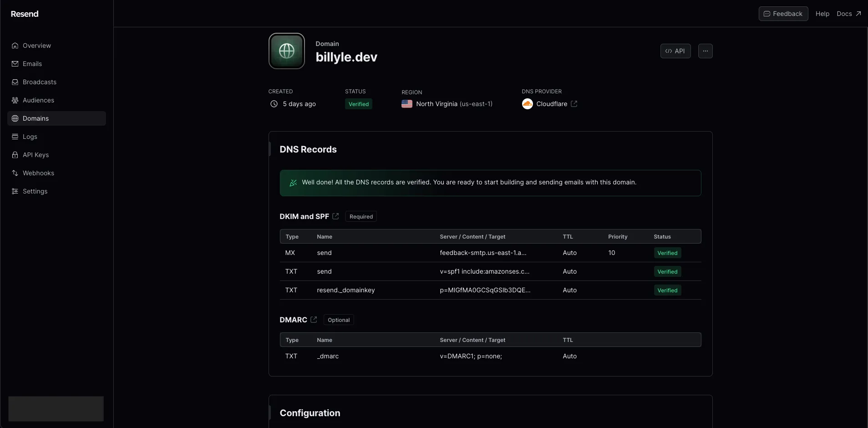The width and height of the screenshot is (868, 428).
Task: Click the Logs list icon
Action: [x=15, y=137]
